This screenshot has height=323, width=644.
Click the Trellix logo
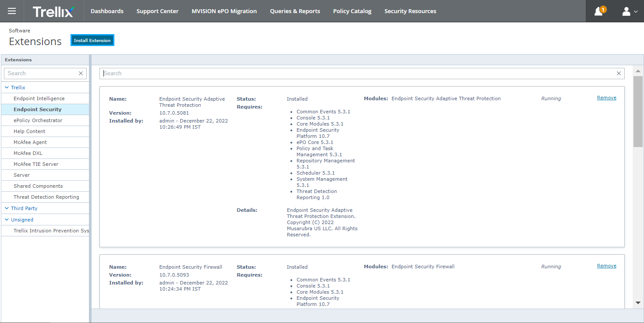pos(53,11)
